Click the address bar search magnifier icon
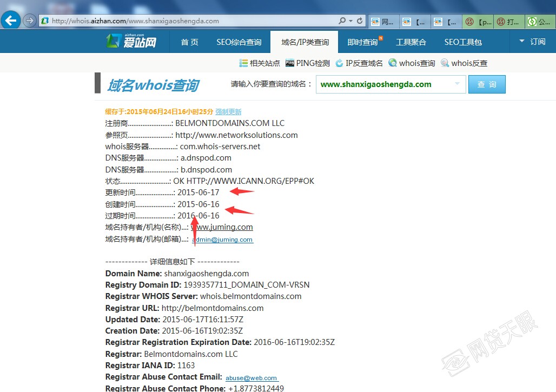This screenshot has height=392, width=556. [x=342, y=21]
